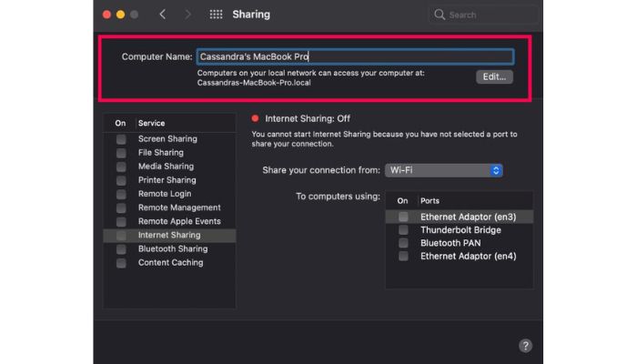This screenshot has height=364, width=637.
Task: Select Remote Login in the service list
Action: tap(165, 194)
